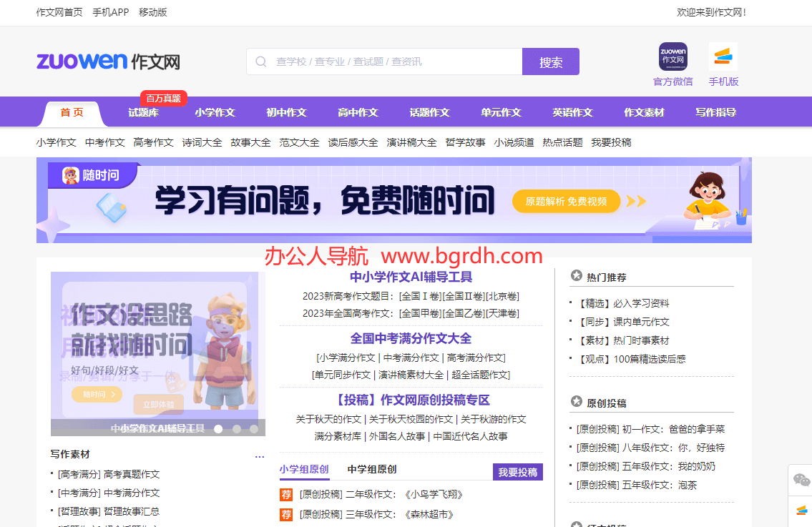The height and width of the screenshot is (527, 812).
Task: Click inside the search input field
Action: pos(386,61)
